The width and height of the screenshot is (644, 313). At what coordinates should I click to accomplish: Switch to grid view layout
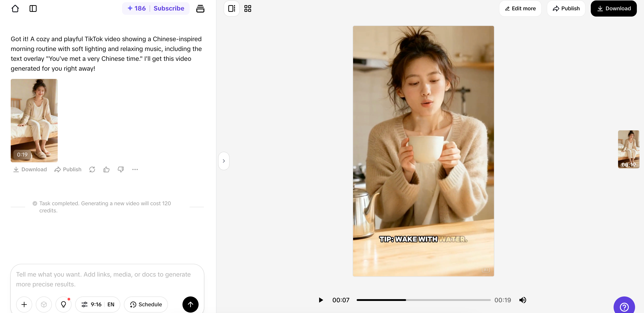tap(248, 8)
